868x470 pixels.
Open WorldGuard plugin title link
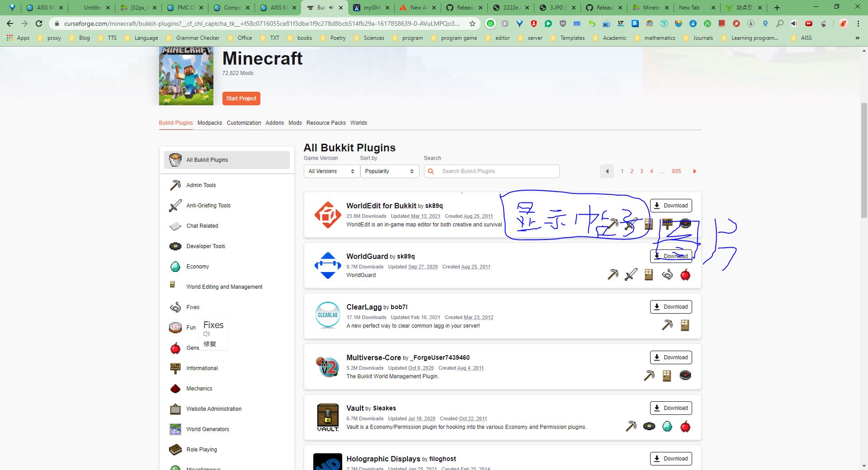pyautogui.click(x=367, y=256)
